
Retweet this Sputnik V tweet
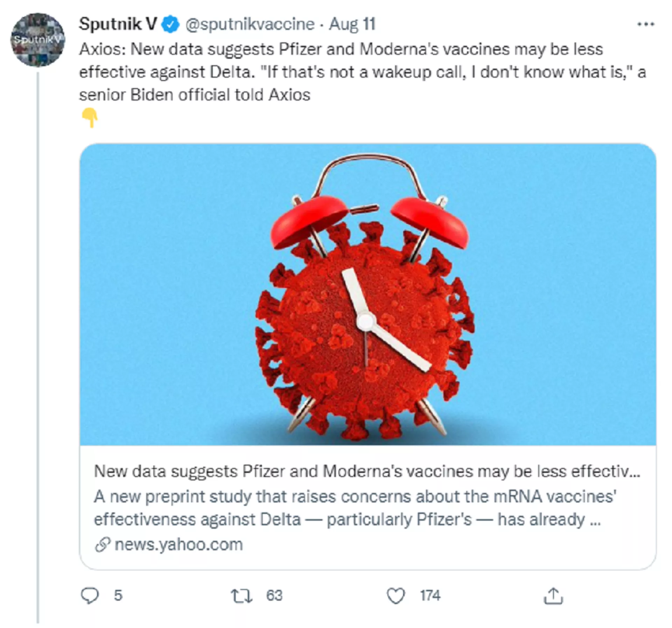point(241,596)
